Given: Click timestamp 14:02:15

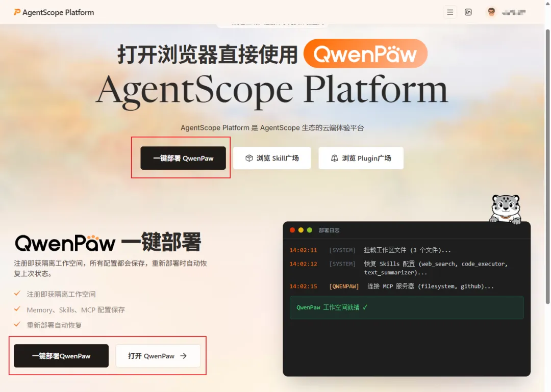Looking at the screenshot, I should [x=303, y=286].
